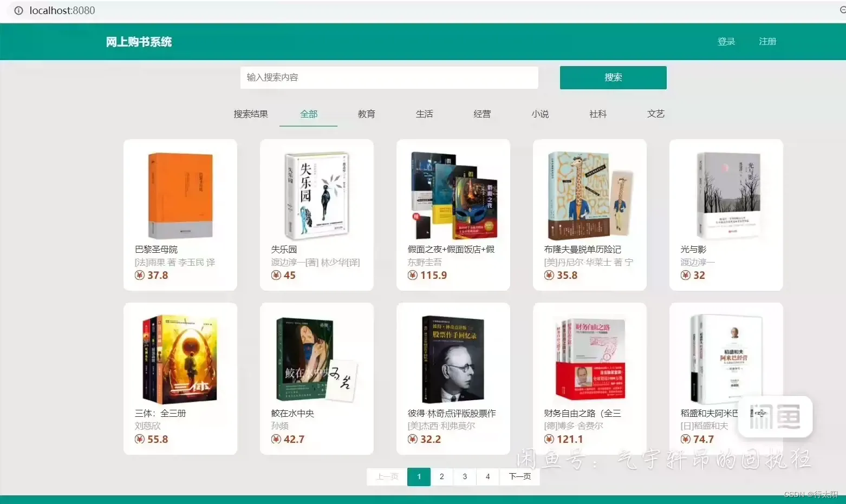Image resolution: width=846 pixels, height=504 pixels.
Task: Click the 网上购书系统 site title
Action: [139, 42]
